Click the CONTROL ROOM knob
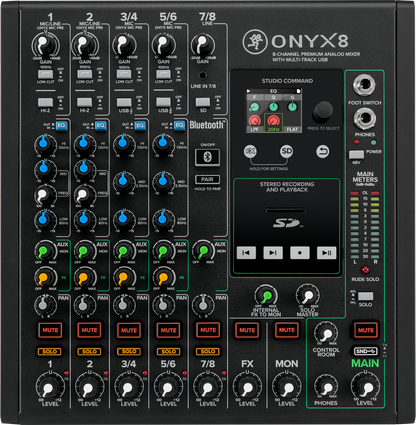The height and width of the screenshot is (425, 416). pos(326,333)
